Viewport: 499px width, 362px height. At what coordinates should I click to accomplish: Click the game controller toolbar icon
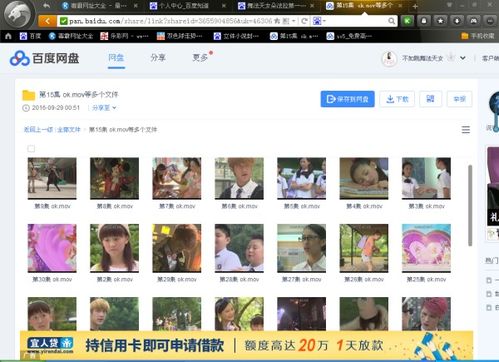[473, 21]
